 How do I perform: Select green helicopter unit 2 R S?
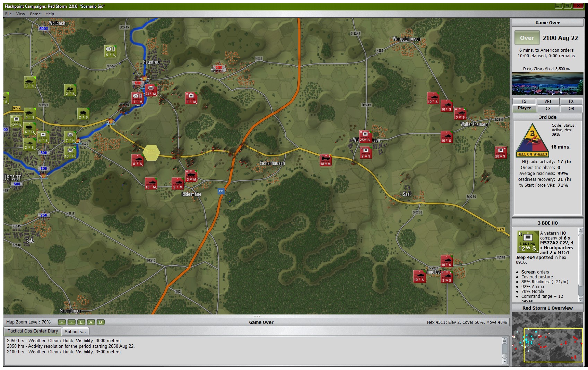pyautogui.click(x=29, y=144)
